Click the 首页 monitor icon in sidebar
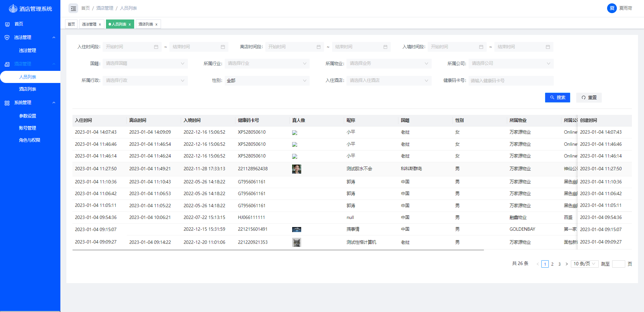The height and width of the screenshot is (312, 644). pyautogui.click(x=7, y=24)
